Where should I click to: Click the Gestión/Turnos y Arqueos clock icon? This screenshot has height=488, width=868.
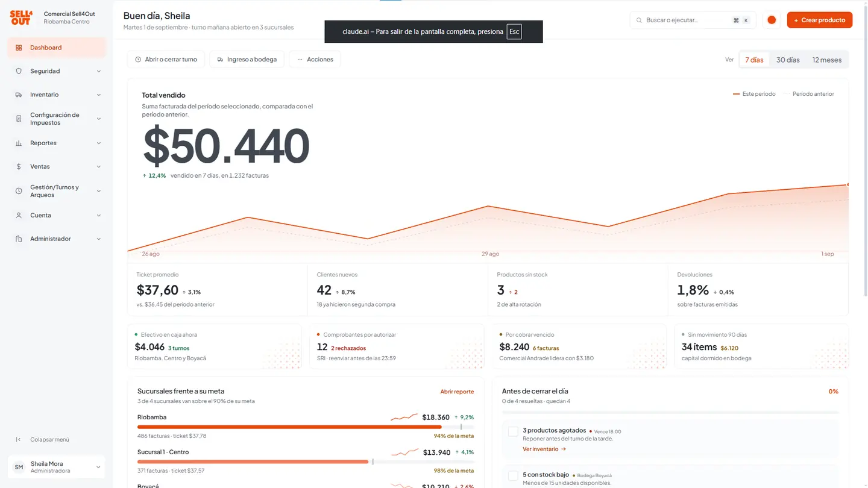click(x=19, y=191)
